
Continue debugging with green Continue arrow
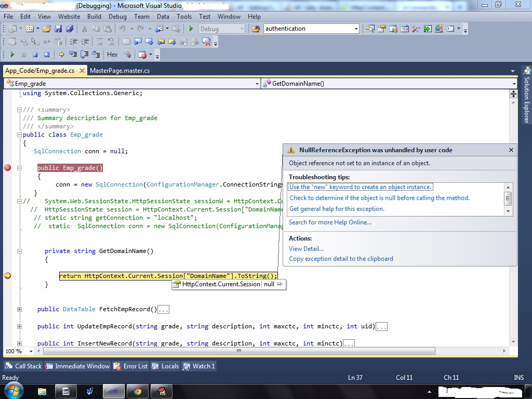(12, 54)
